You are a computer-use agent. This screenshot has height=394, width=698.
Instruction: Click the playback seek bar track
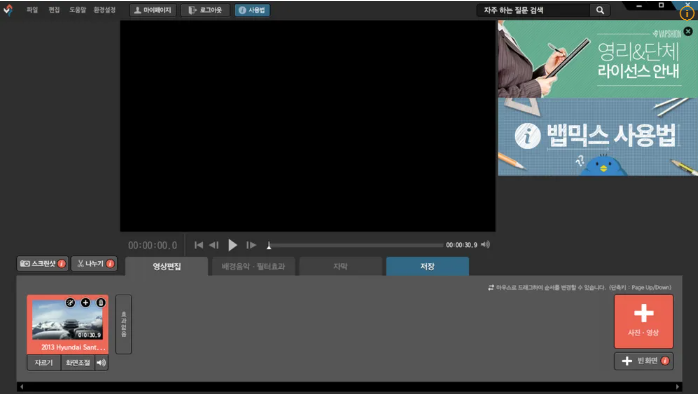(x=356, y=245)
